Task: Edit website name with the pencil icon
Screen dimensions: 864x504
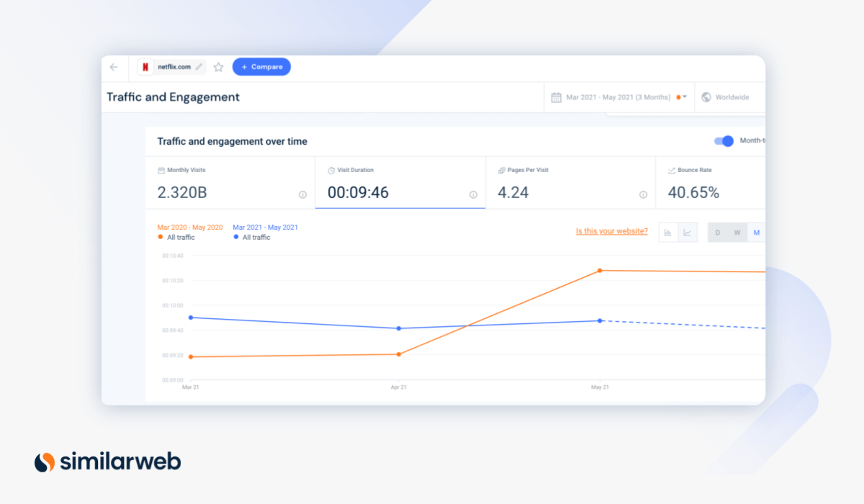Action: pos(198,67)
